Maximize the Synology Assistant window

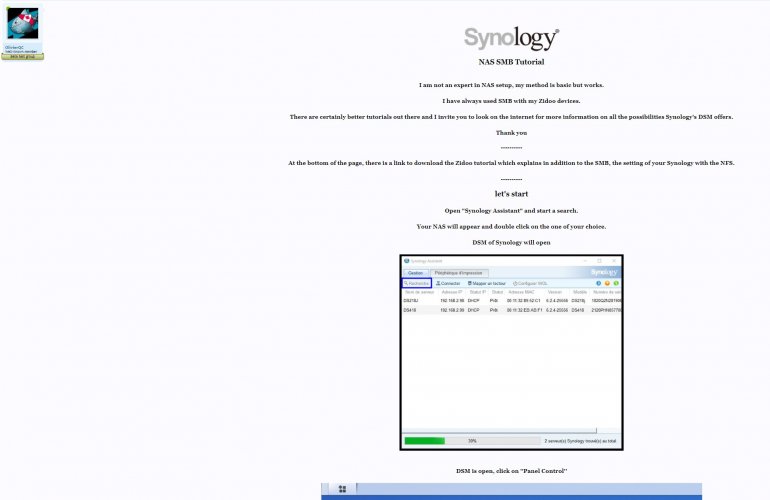[x=599, y=261]
